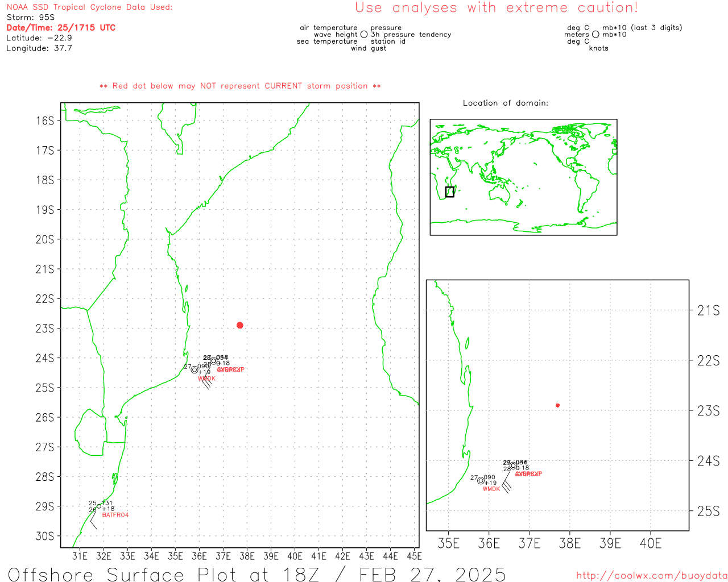728x582 pixels.
Task: Click the legend units circle beside mb*10
Action: (595, 35)
